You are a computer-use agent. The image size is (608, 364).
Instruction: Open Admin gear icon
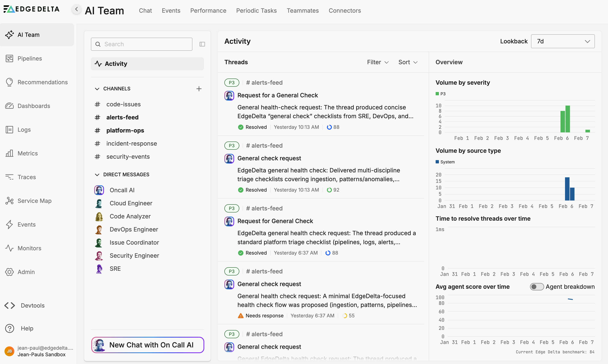(x=9, y=272)
